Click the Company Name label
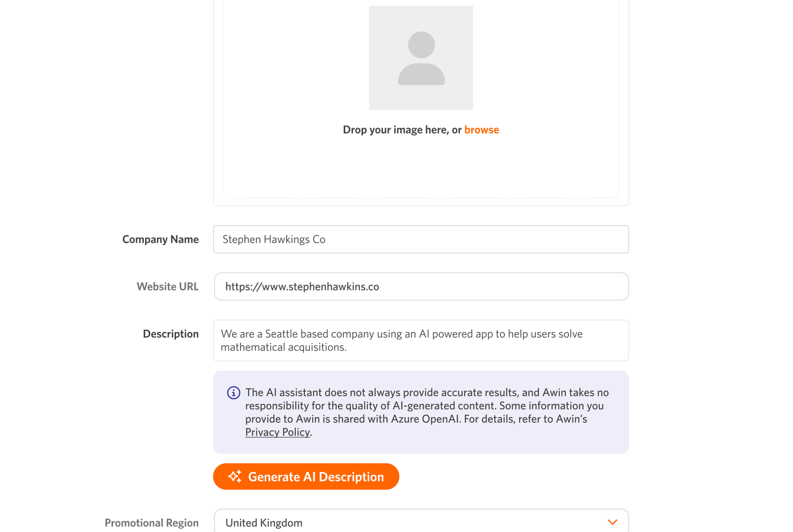Viewport: 793px width, 532px height. point(161,239)
